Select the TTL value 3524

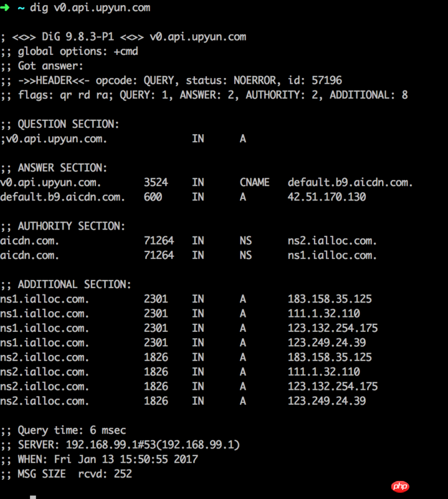point(156,182)
